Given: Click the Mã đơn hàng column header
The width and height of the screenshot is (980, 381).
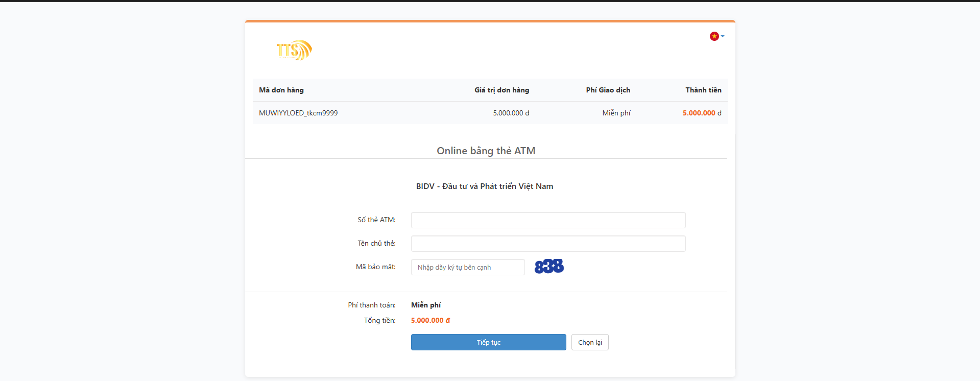Looking at the screenshot, I should [x=281, y=90].
